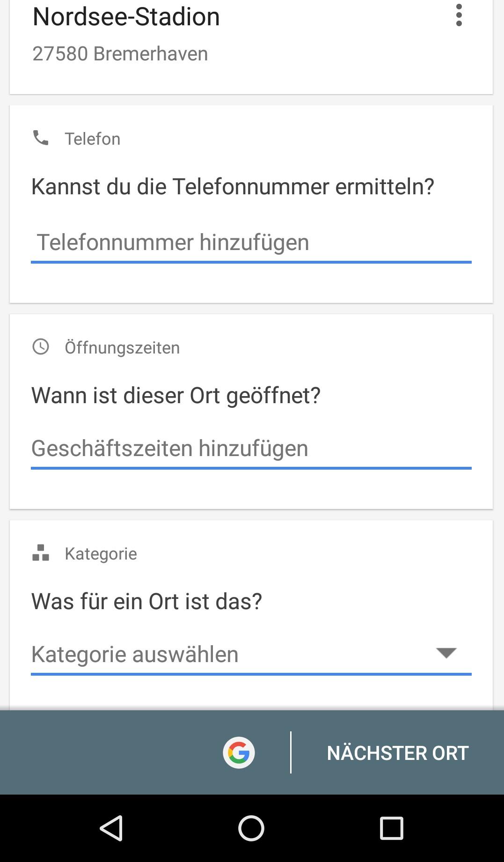Tap the Google logo icon

[x=239, y=752]
